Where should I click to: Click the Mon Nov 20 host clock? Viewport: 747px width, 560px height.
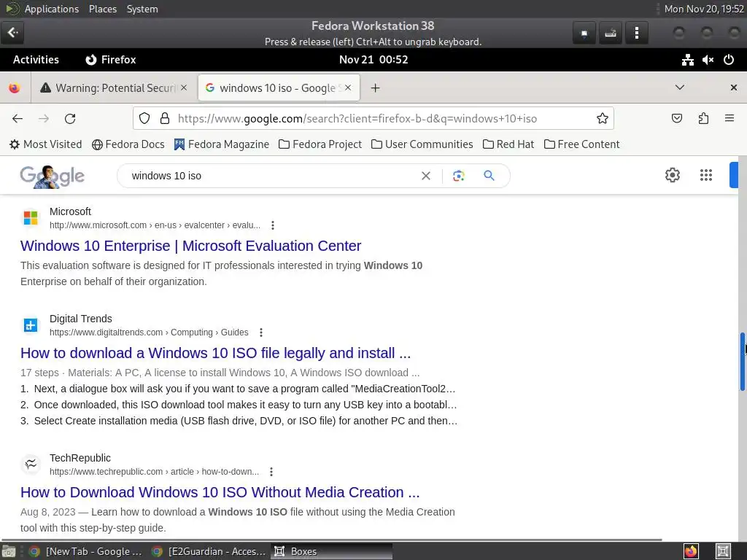click(704, 9)
